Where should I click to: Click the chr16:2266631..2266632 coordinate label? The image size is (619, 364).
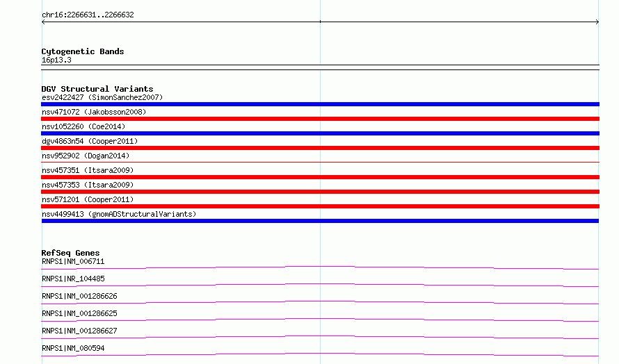point(88,15)
